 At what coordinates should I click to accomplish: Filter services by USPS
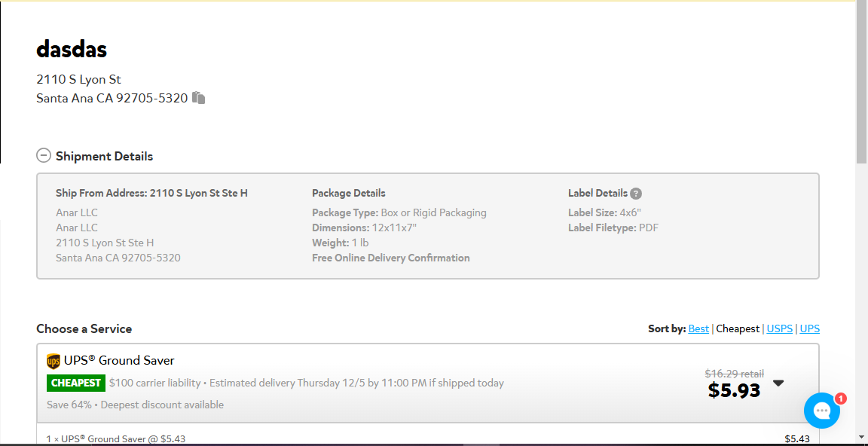click(780, 328)
